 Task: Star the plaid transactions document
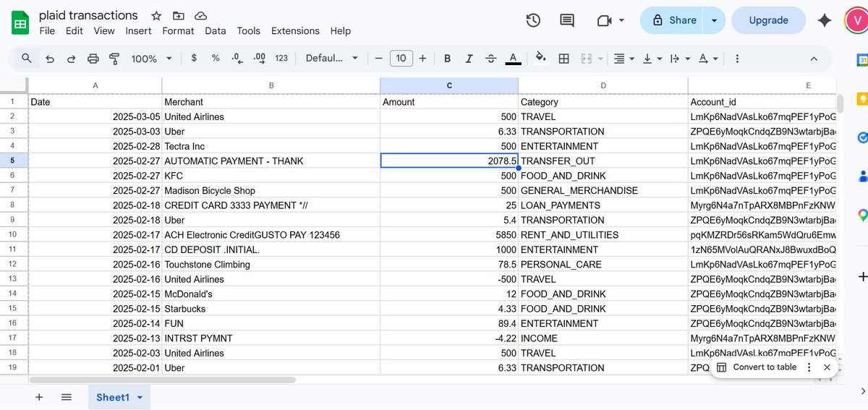(156, 15)
